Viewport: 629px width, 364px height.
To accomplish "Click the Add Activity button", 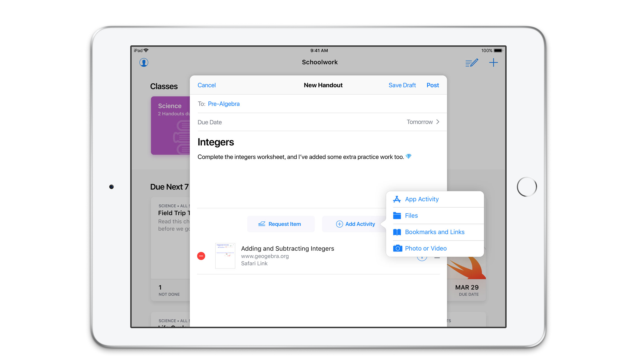I will tap(355, 224).
